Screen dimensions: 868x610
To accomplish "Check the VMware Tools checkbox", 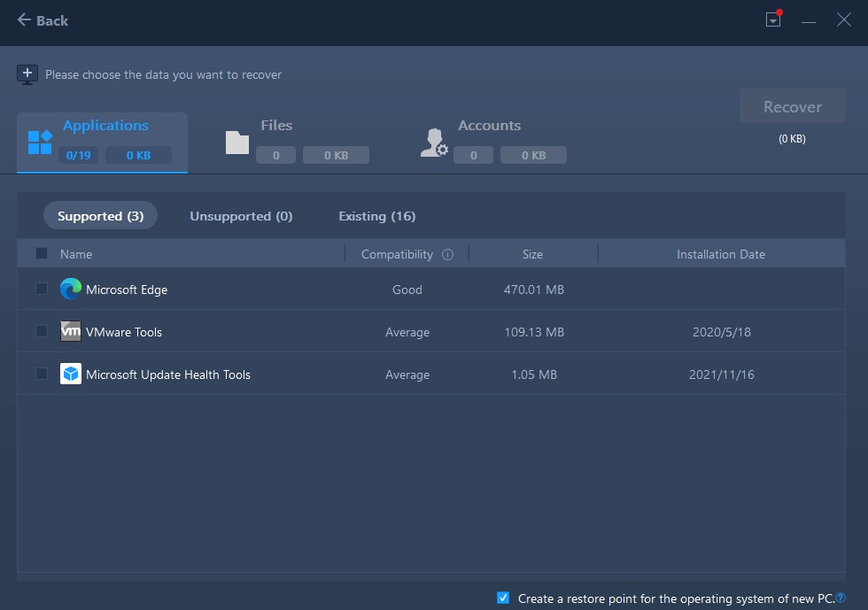I will (x=42, y=331).
